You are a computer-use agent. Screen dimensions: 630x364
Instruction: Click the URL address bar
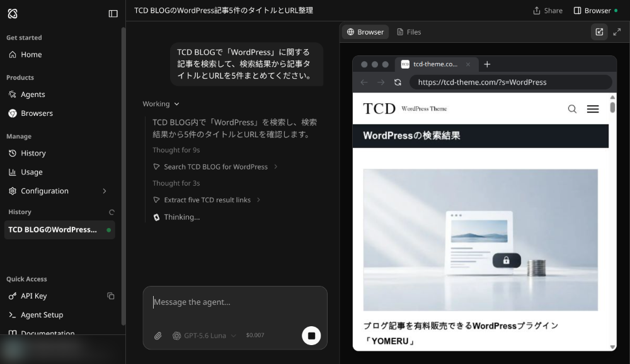[511, 82]
